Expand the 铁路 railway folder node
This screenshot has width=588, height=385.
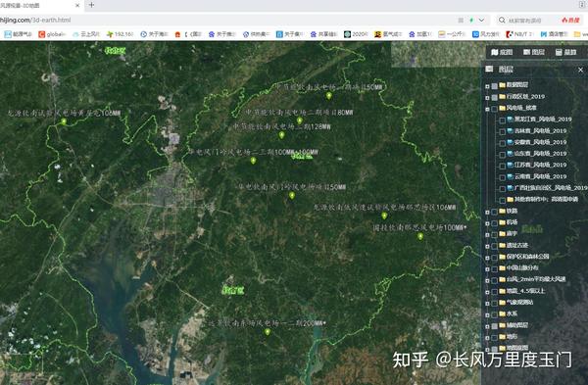(487, 212)
